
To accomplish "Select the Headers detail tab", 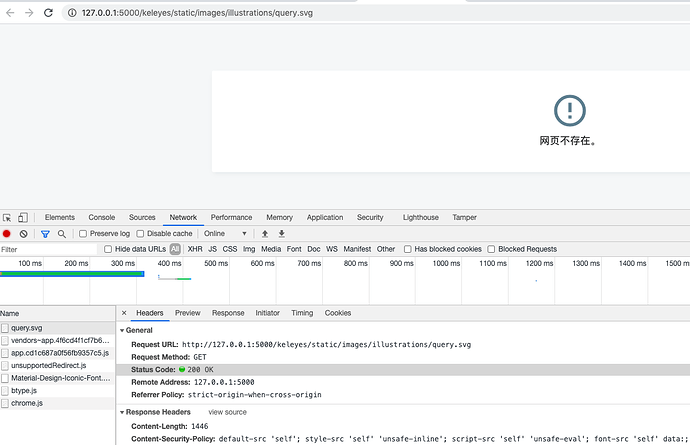I will pyautogui.click(x=150, y=313).
